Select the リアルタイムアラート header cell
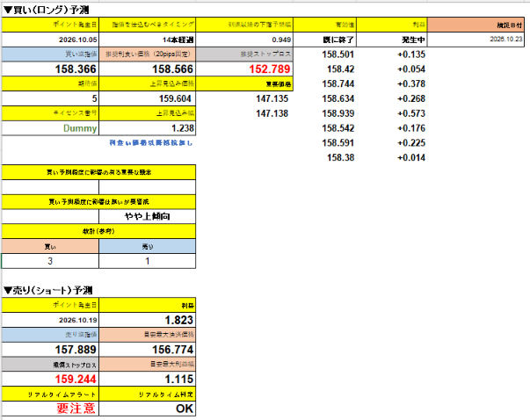This screenshot has width=530, height=420. tap(50, 394)
